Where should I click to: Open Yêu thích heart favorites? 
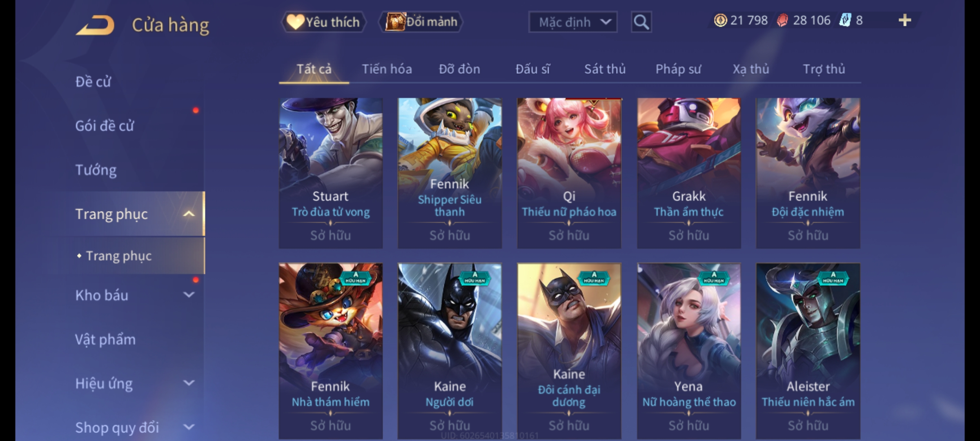[x=323, y=22]
